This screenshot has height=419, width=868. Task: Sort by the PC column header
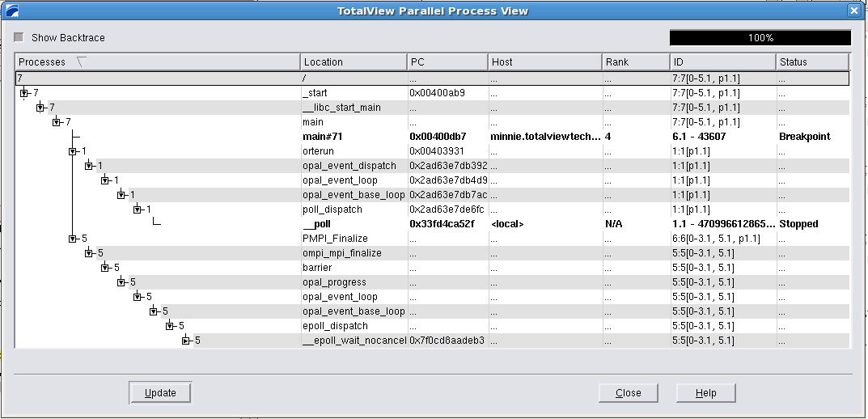tap(447, 62)
